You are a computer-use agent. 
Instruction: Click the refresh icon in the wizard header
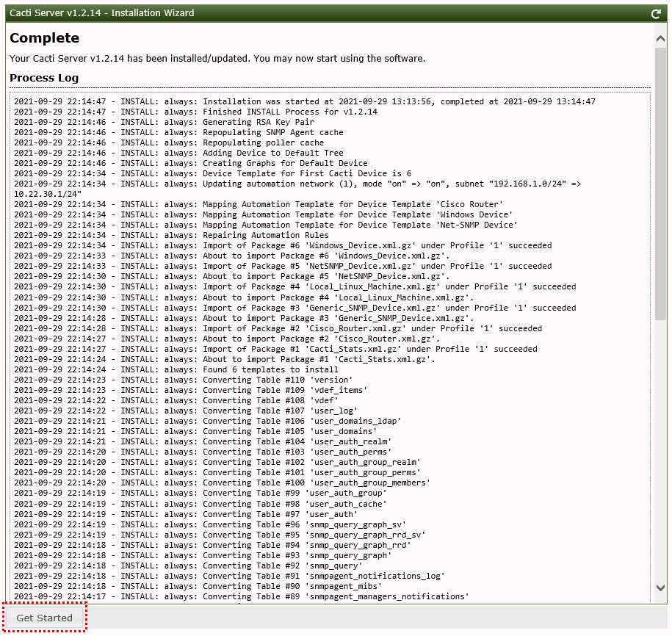tap(656, 14)
